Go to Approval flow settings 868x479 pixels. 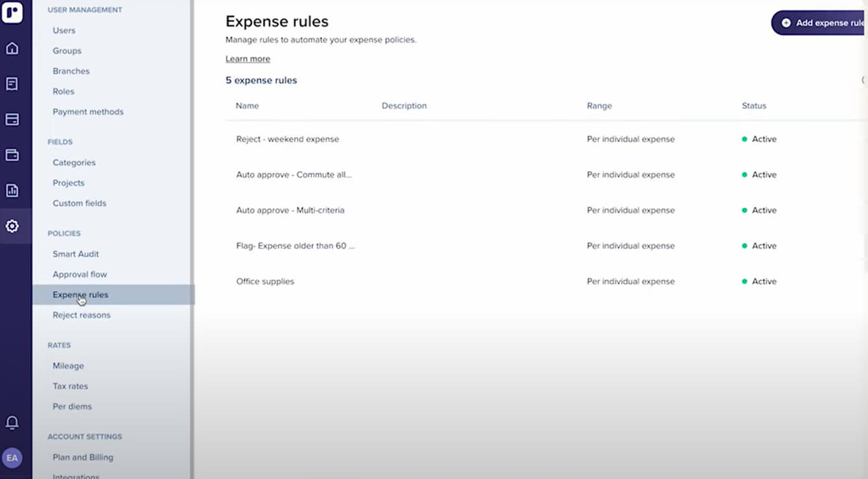click(80, 274)
